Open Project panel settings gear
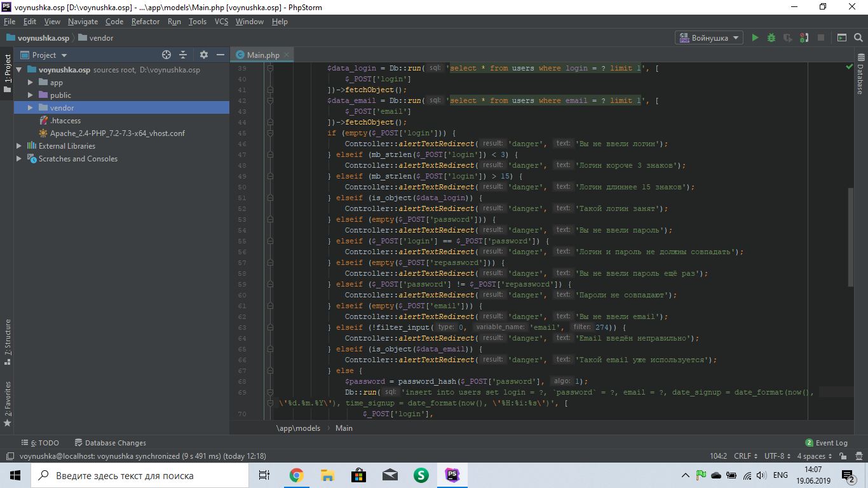This screenshot has width=868, height=488. coord(204,55)
